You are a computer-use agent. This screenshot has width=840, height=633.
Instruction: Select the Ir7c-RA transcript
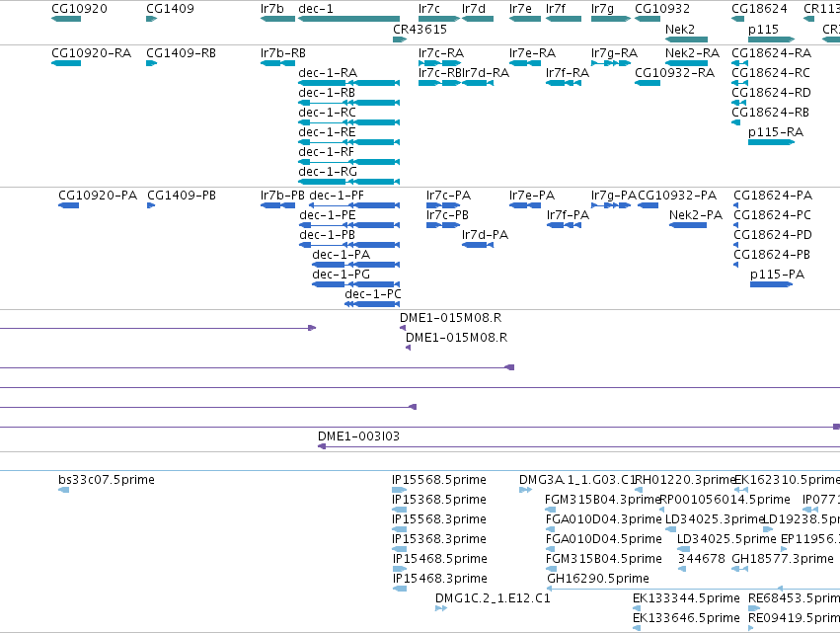click(x=439, y=63)
